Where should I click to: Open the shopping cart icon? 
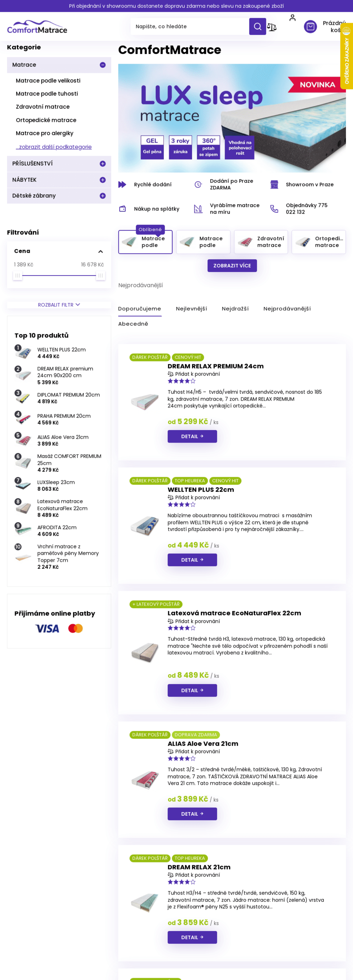click(x=310, y=27)
